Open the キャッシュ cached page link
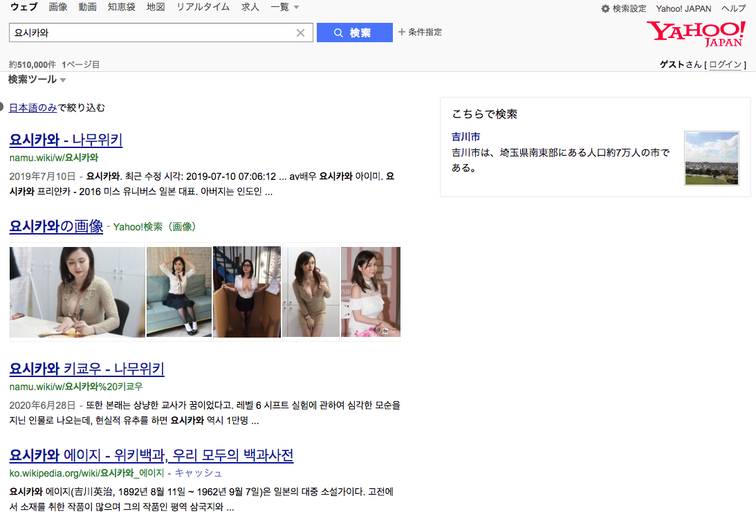The image size is (756, 532). 198,473
